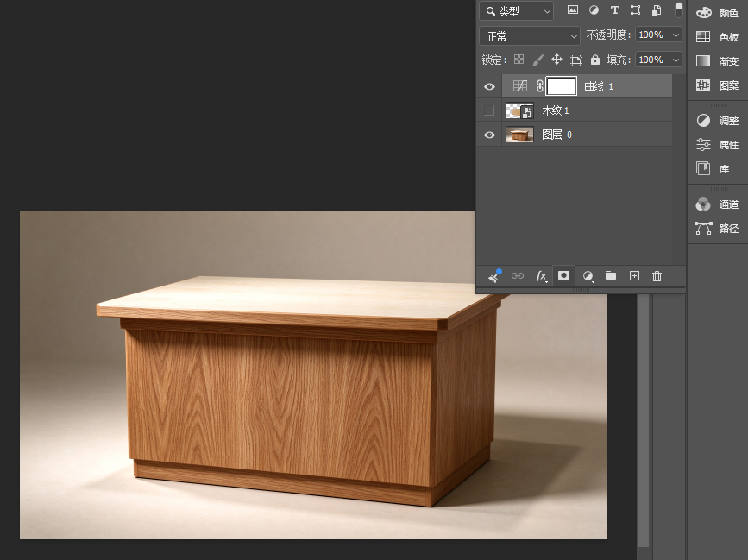This screenshot has height=560, width=748.
Task: Create a new group folder icon
Action: click(x=611, y=276)
